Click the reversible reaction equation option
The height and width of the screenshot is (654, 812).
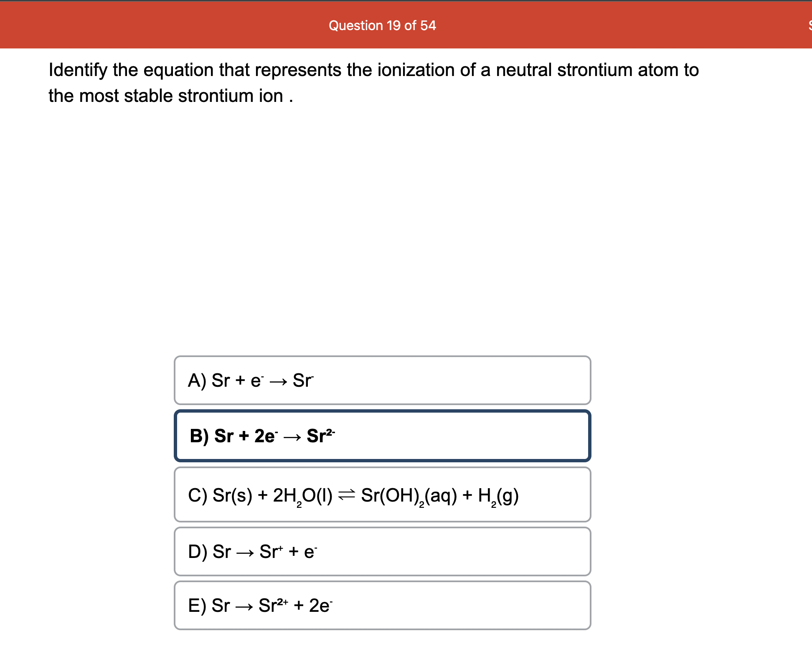pyautogui.click(x=382, y=494)
